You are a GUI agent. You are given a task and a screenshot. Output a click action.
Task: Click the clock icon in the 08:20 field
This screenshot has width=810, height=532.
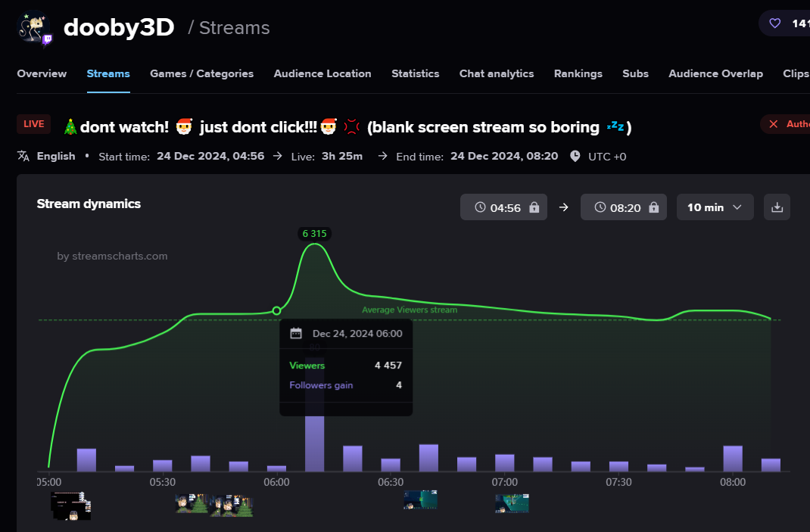(x=600, y=207)
